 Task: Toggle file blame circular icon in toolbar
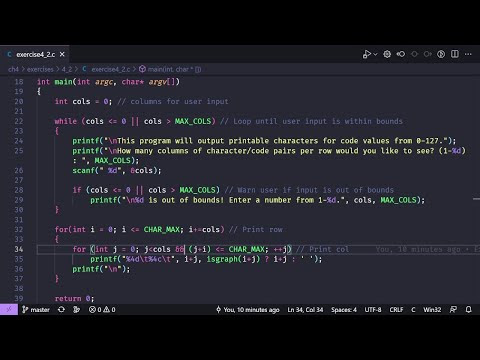coord(441,54)
